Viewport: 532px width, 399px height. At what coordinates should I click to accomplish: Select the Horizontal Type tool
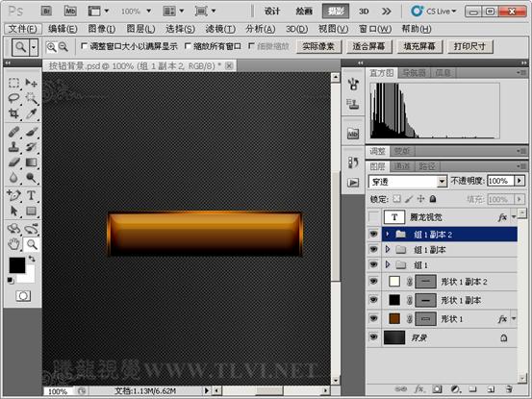pos(31,195)
